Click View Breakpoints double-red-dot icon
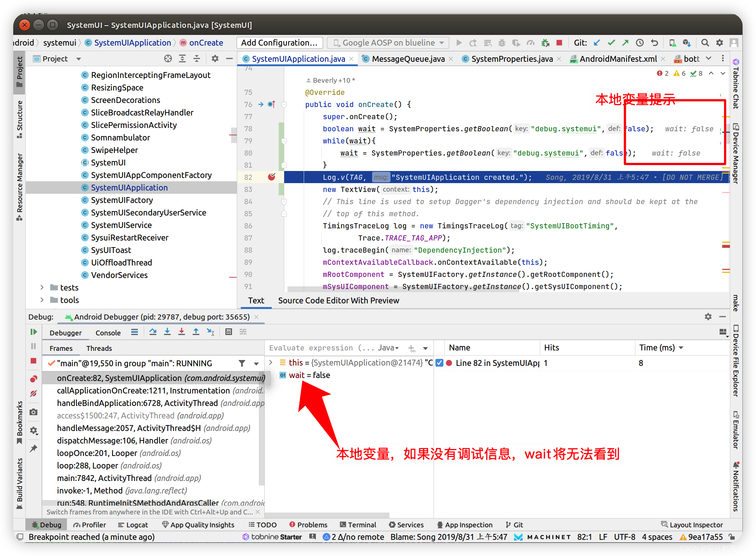This screenshot has width=756, height=556. [x=33, y=379]
